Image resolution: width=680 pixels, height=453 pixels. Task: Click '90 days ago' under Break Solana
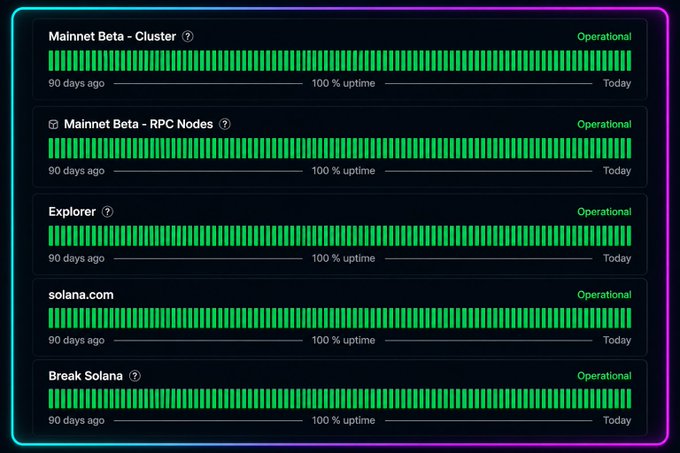pyautogui.click(x=76, y=420)
